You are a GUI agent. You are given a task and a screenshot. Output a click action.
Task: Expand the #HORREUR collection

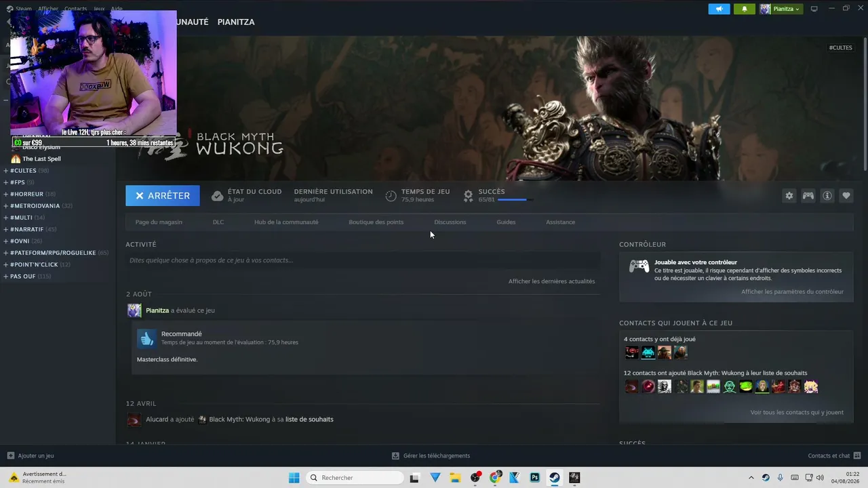click(6, 195)
